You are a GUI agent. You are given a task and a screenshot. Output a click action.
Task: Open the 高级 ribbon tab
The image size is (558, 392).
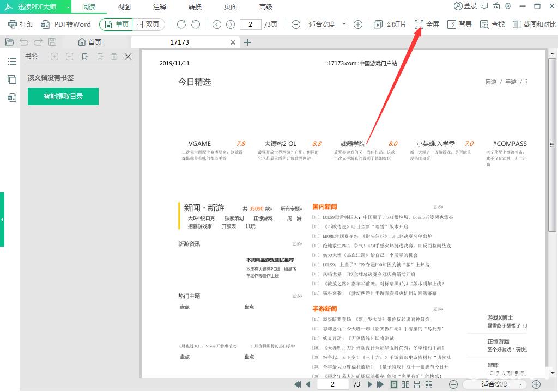(x=266, y=7)
